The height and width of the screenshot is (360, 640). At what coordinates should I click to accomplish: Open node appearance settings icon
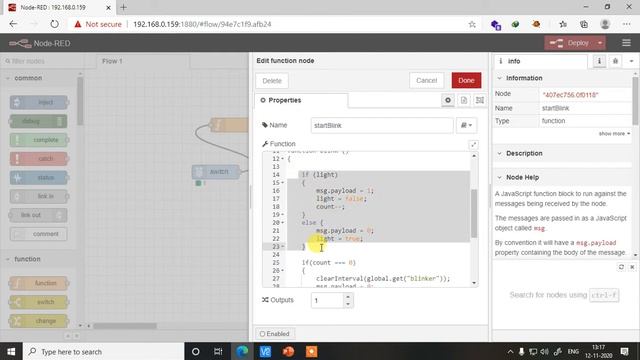click(480, 100)
